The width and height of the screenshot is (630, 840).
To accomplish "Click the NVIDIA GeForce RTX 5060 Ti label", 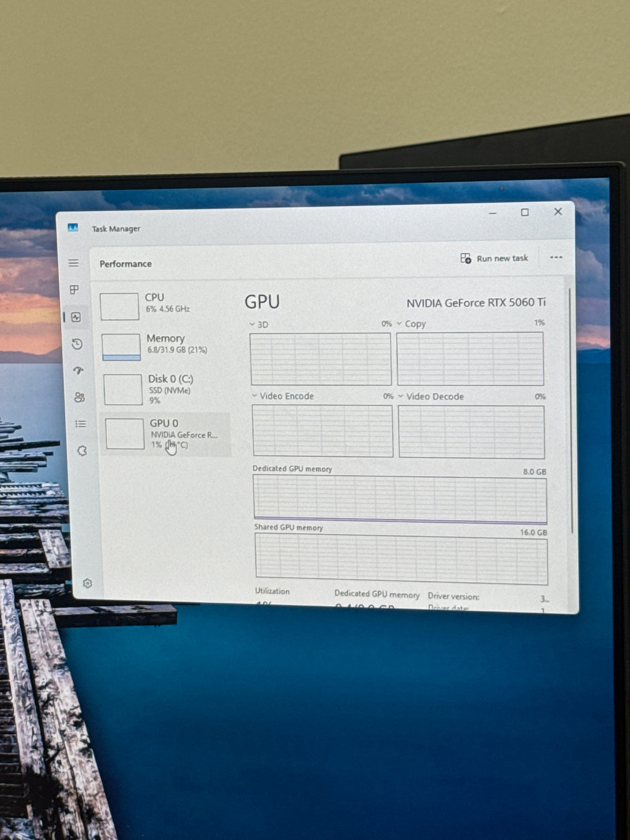I will click(x=476, y=303).
